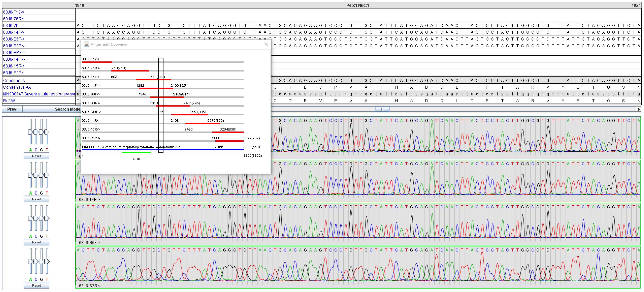The height and width of the screenshot is (292, 644).
Task: Click the G slider handle in 63J6-S3R panel
Action: 42,262
